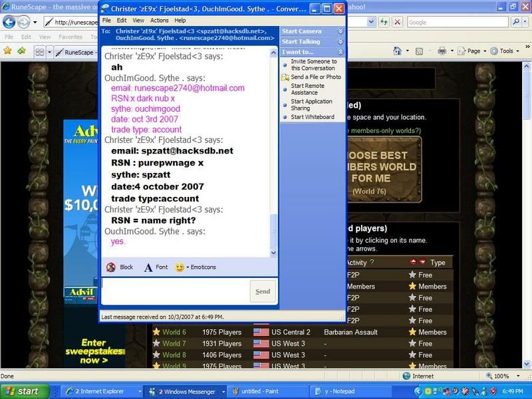Click into the Google search box
This screenshot has width=532, height=399.
point(458,23)
